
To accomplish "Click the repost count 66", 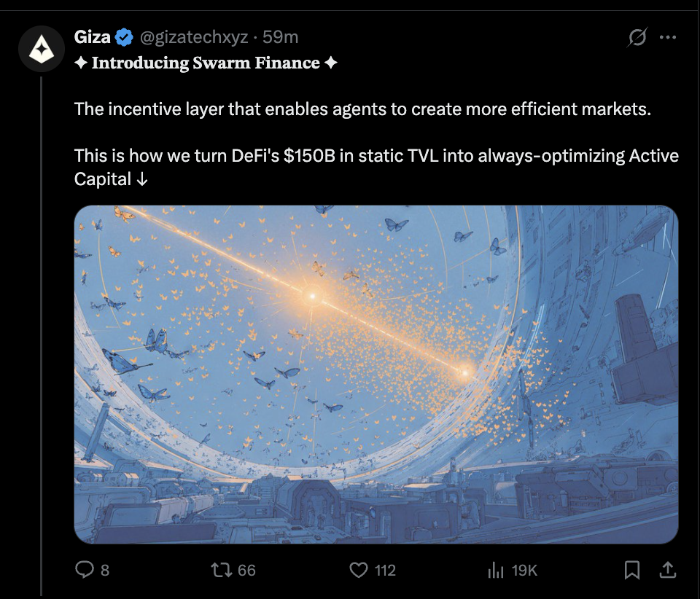I will point(246,570).
